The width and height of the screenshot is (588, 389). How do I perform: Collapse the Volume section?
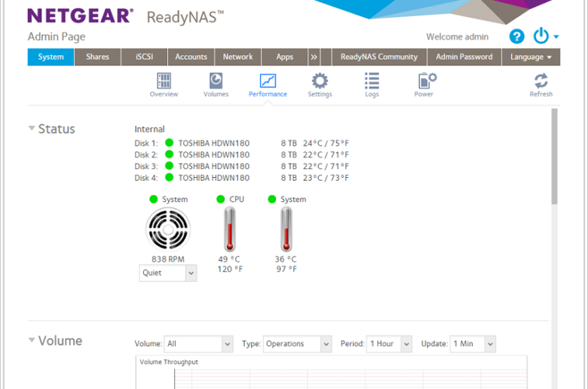[x=32, y=340]
